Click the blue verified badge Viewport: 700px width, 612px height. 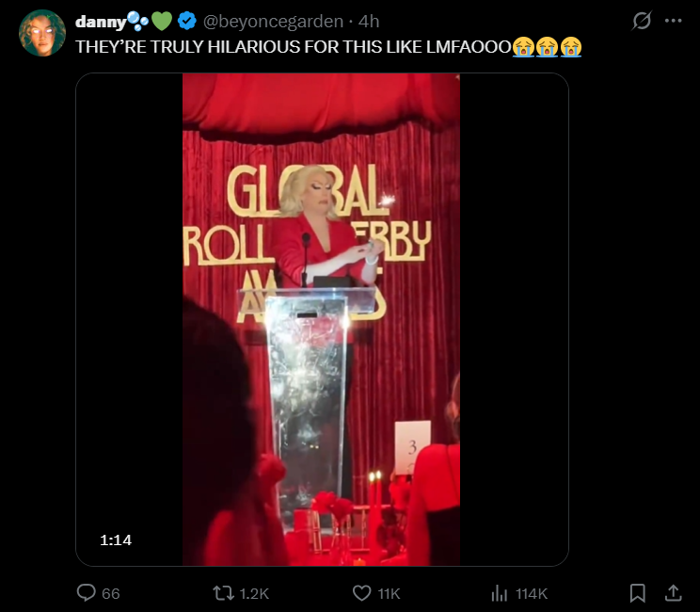point(186,21)
